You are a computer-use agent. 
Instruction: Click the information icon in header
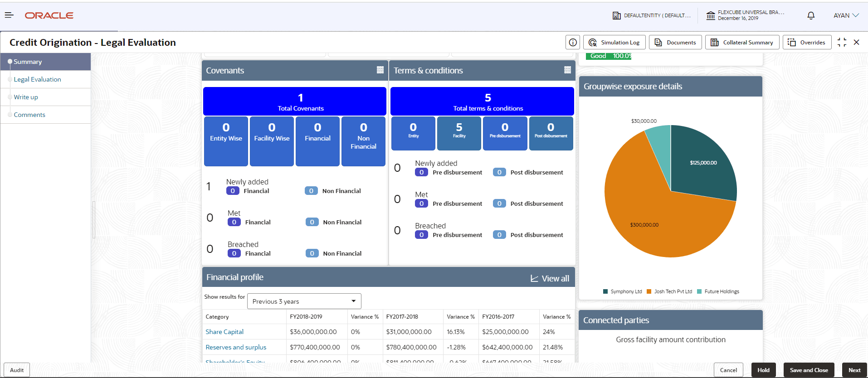point(573,42)
